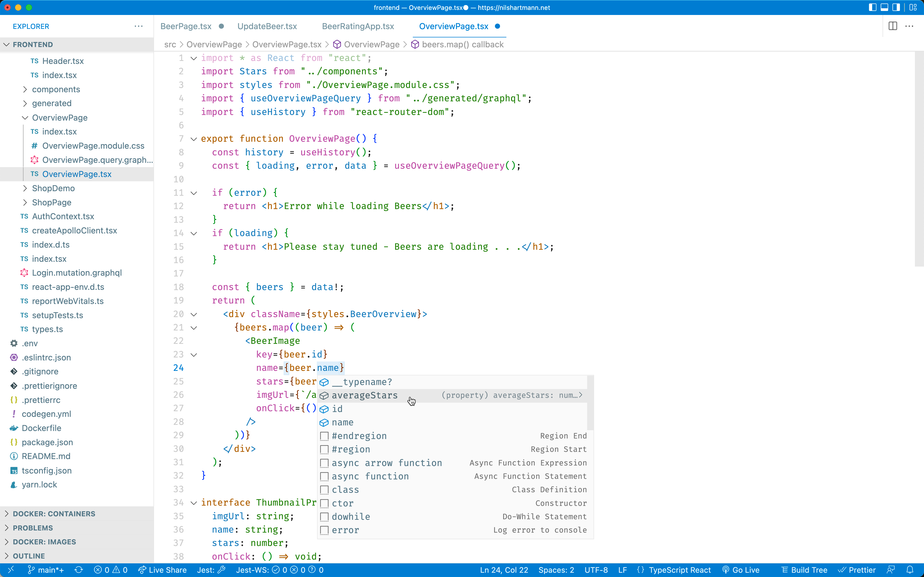Open TypeScript React language mode selector

tap(679, 570)
